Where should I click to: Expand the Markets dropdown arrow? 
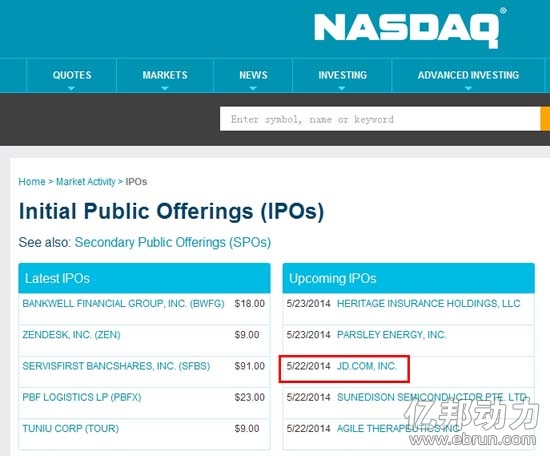pos(165,88)
